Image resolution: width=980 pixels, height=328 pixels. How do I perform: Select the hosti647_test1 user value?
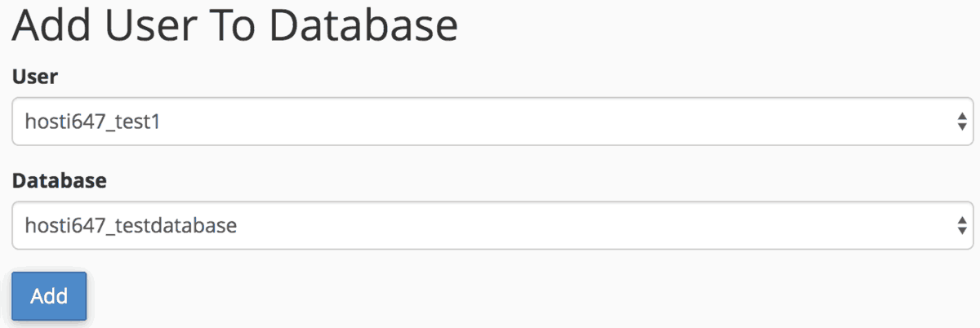coord(91,122)
